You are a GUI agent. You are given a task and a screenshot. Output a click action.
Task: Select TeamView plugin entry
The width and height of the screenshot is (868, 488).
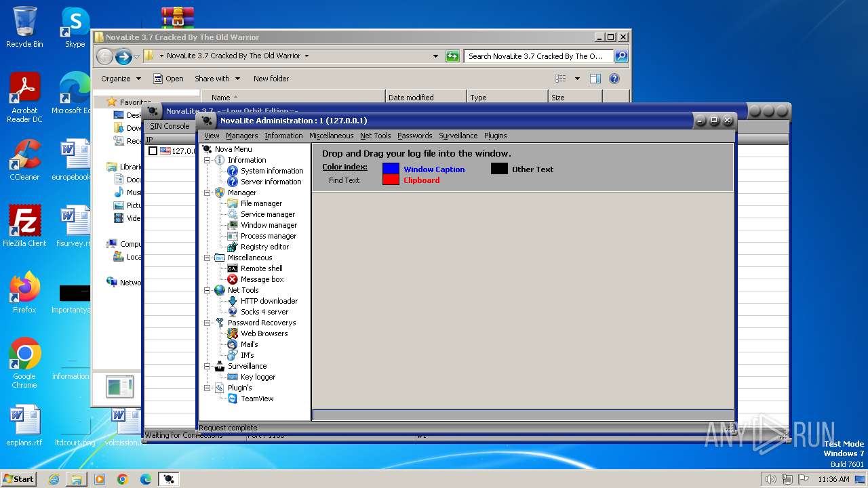coord(257,399)
